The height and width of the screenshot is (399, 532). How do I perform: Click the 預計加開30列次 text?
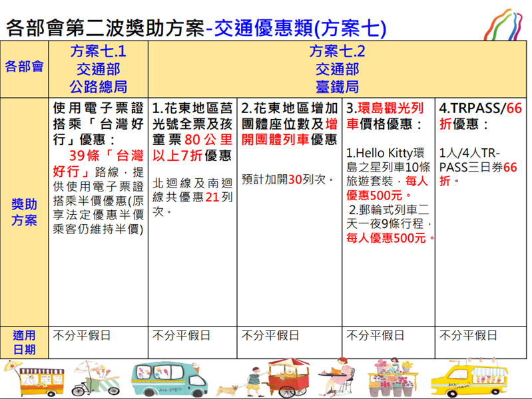288,180
